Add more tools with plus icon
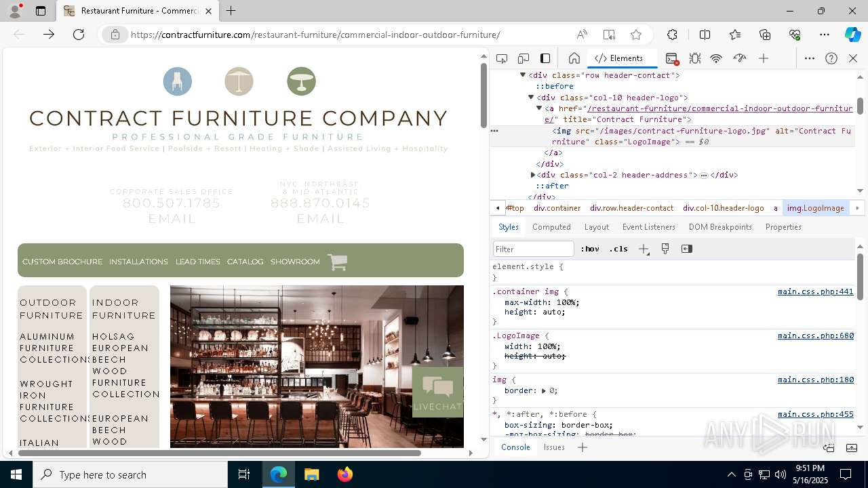868x488 pixels. point(764,58)
